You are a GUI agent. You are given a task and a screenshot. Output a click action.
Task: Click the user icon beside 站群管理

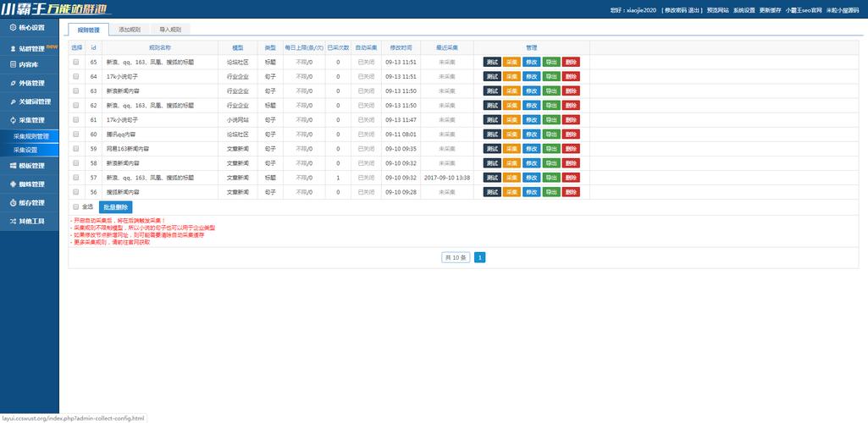[14, 49]
